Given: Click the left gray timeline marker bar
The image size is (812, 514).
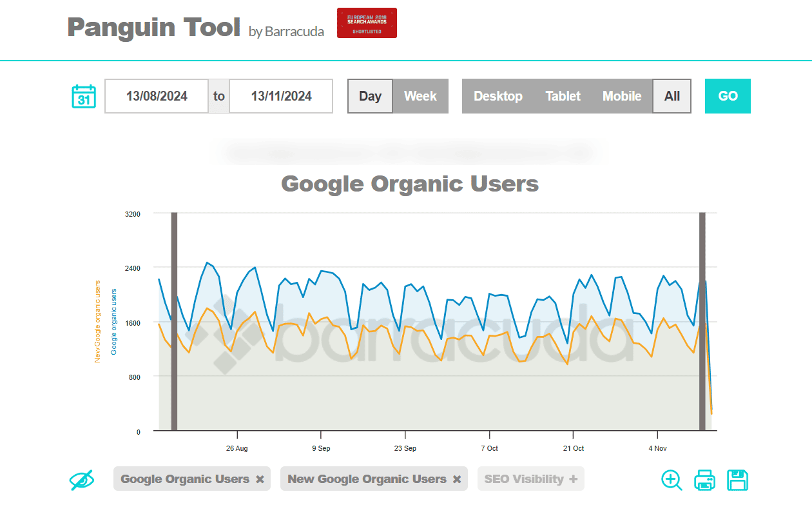Looking at the screenshot, I should pos(174,321).
